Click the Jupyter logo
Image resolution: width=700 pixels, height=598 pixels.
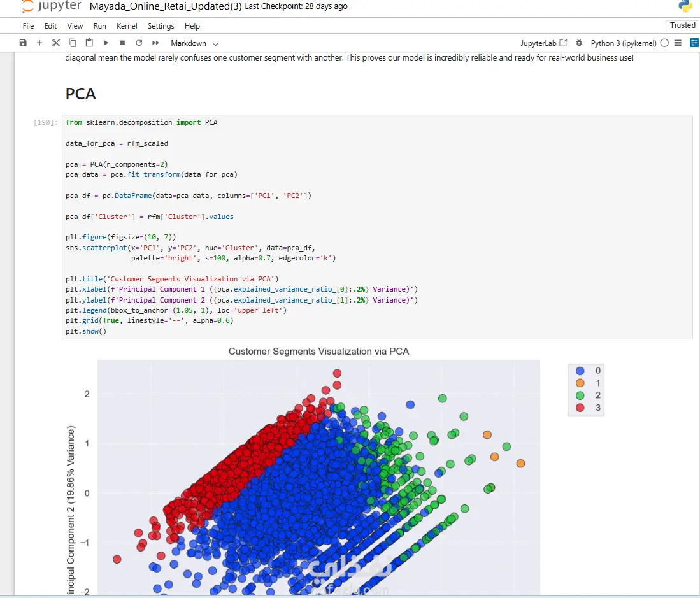52,6
